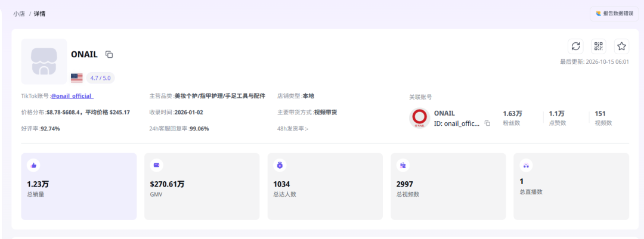Open the @onail_official TikTok link
The image size is (644, 239).
(x=72, y=96)
